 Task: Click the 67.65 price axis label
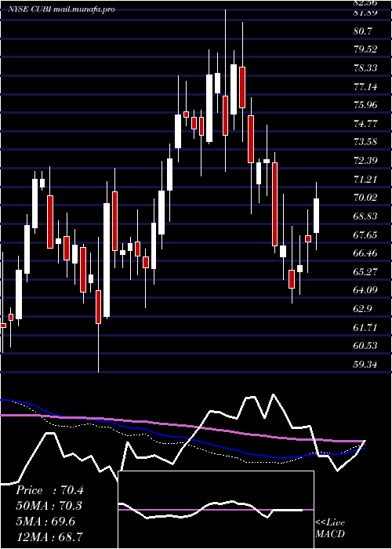pyautogui.click(x=365, y=235)
